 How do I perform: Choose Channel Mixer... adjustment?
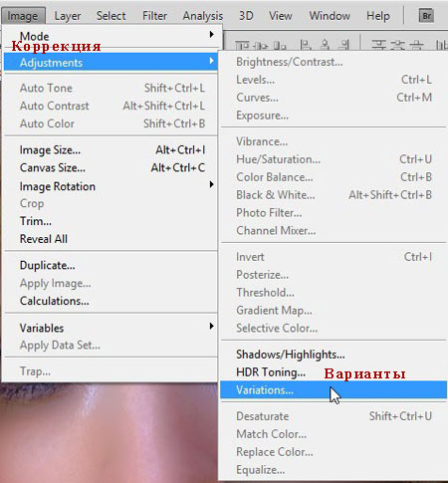[x=334, y=230]
